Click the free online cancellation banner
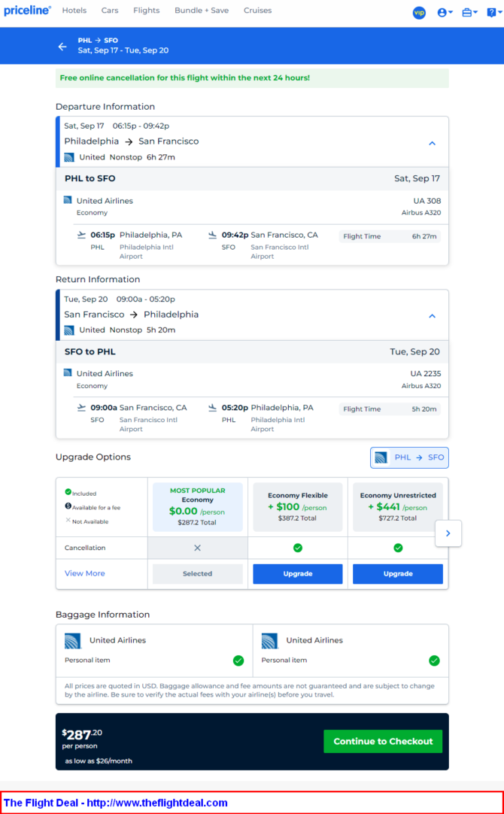 [x=252, y=78]
